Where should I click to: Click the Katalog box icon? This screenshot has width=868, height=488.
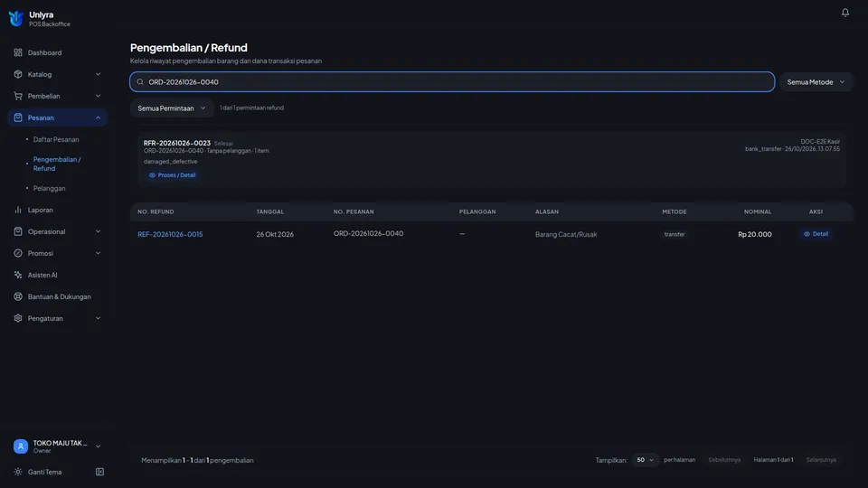pyautogui.click(x=18, y=74)
